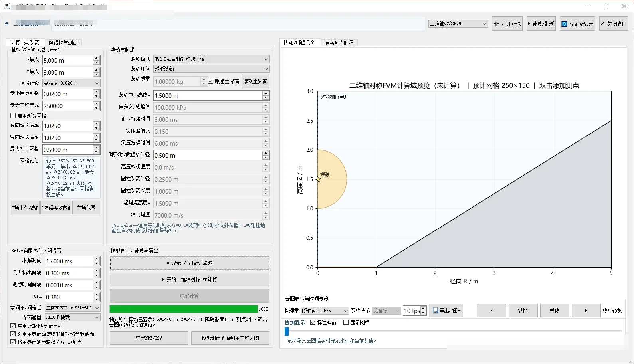Toggle the 启用渐变网格 checkbox
The width and height of the screenshot is (634, 364).
13,116
